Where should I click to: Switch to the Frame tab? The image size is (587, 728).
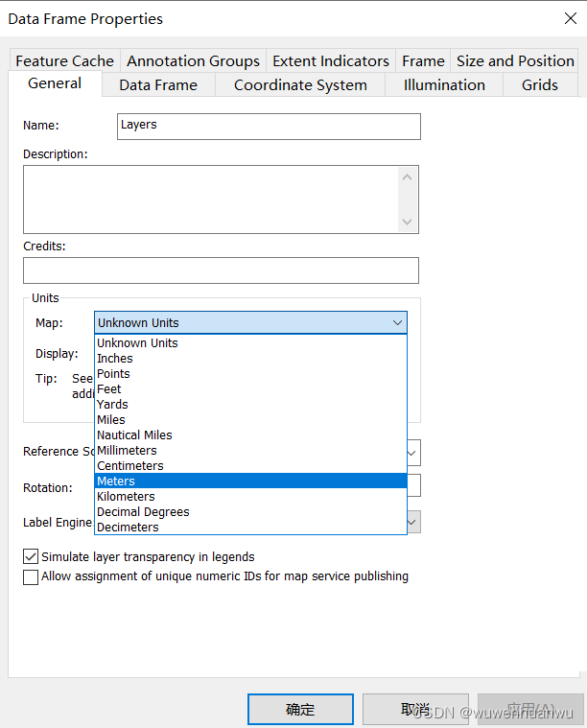pos(423,60)
